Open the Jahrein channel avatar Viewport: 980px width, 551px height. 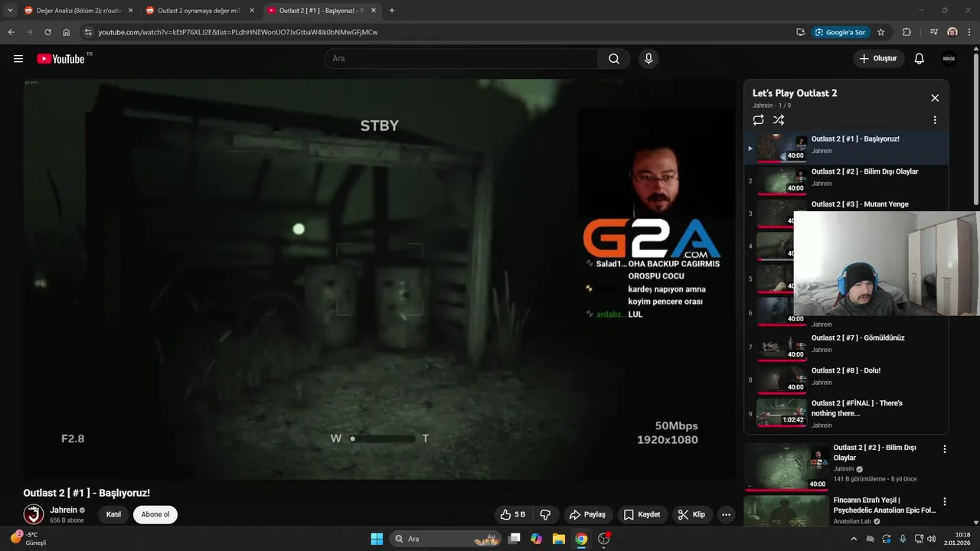(x=34, y=514)
